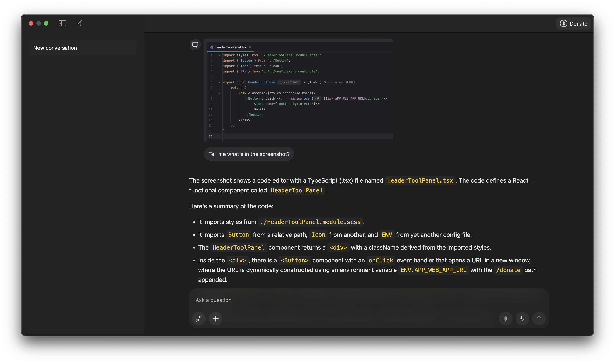Click the onClick inline code text
Image resolution: width=615 pixels, height=364 pixels.
pyautogui.click(x=381, y=261)
